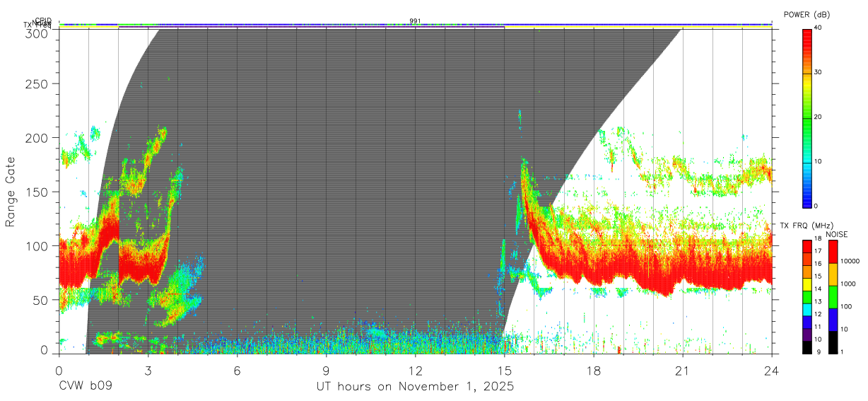Screen dimensions: 868x401
Task: Click the "1000" label on NOISE scale
Action: (x=848, y=284)
